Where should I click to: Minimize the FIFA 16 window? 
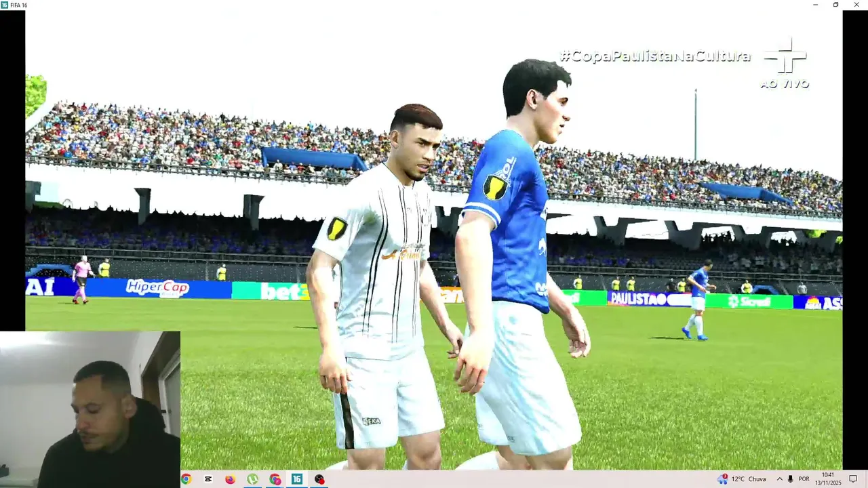(816, 5)
